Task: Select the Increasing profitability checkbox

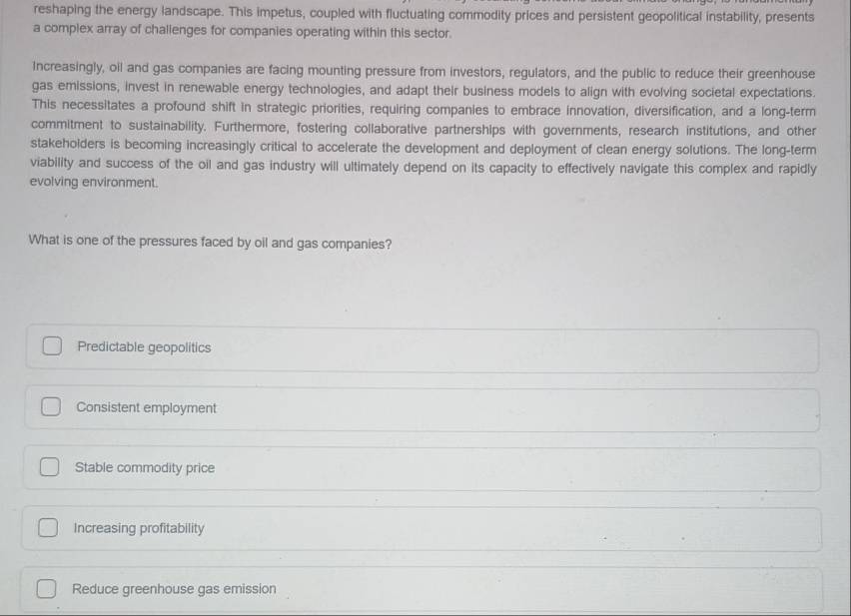Action: pos(48,527)
